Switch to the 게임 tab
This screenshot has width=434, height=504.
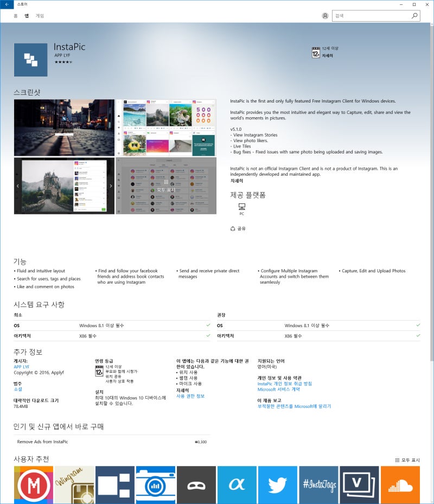click(x=40, y=16)
